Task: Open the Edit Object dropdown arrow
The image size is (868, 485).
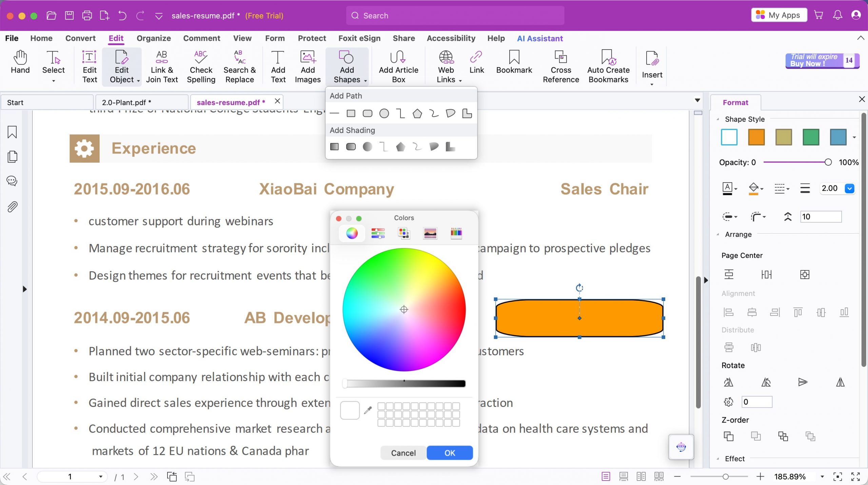Action: pyautogui.click(x=138, y=81)
